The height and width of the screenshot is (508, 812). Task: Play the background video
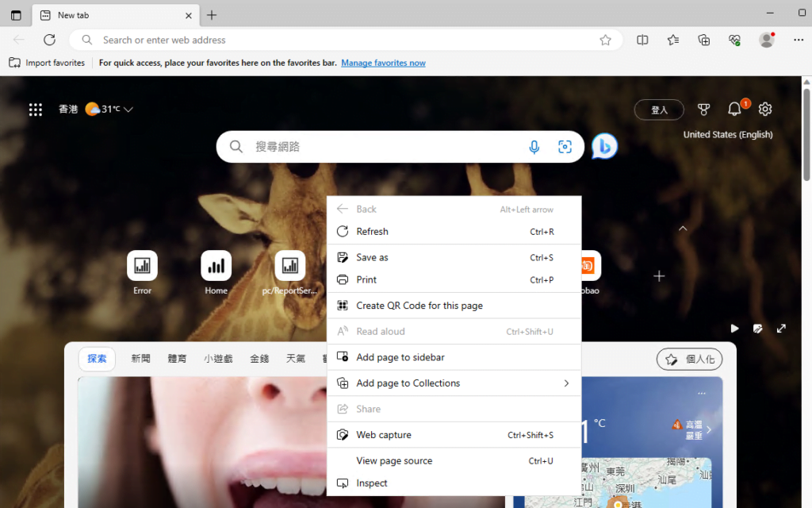click(734, 329)
